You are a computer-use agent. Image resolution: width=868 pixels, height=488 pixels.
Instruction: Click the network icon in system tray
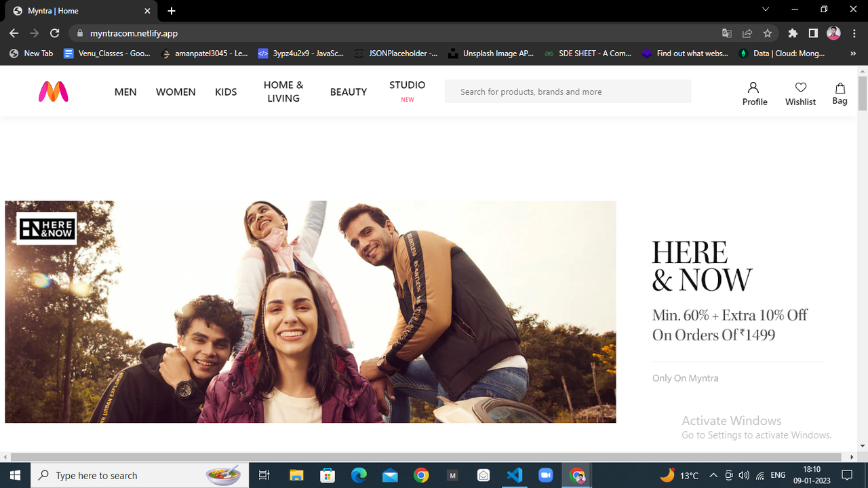(760, 475)
